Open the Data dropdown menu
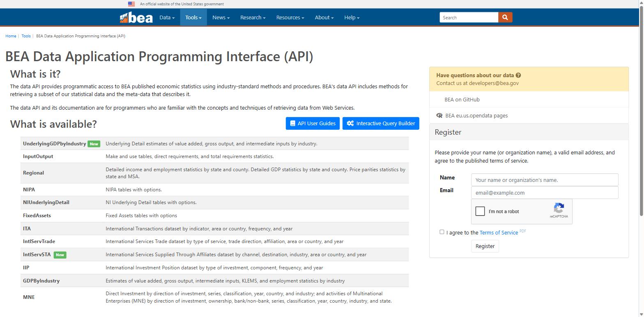 [x=167, y=18]
